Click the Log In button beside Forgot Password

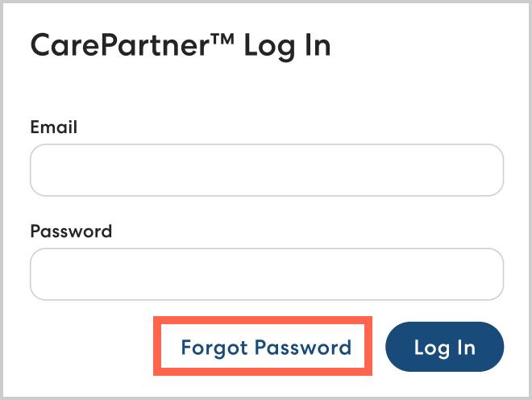click(444, 348)
